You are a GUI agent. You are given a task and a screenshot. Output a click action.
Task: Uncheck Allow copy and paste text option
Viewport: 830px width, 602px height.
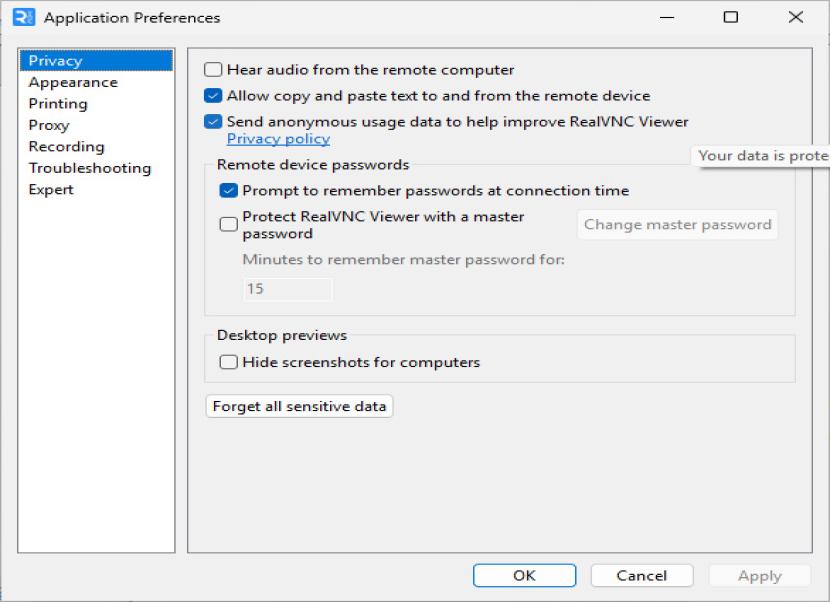[x=213, y=96]
